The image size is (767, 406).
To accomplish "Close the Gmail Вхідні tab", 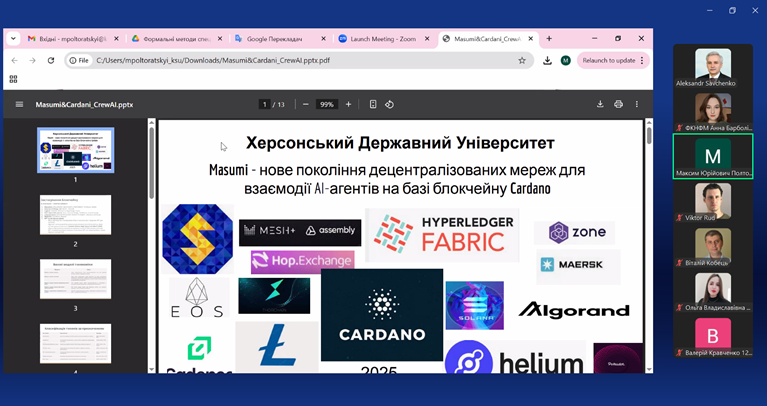I will (x=116, y=39).
